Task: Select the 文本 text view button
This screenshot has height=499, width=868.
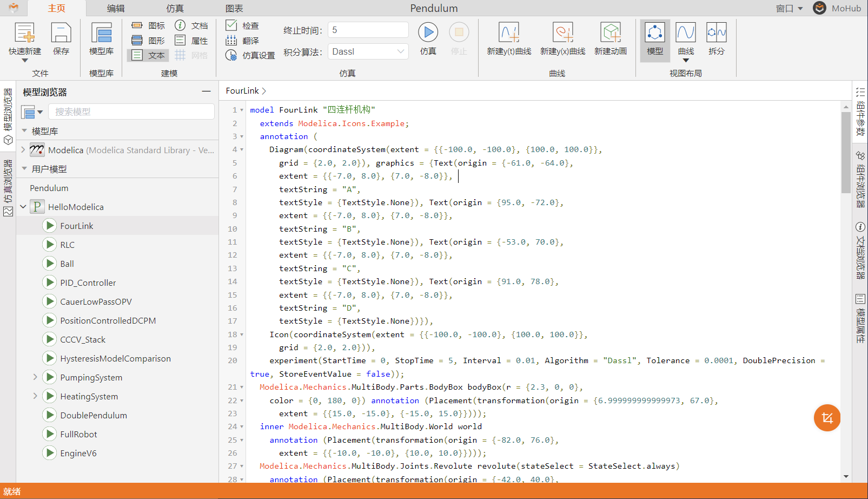Action: tap(148, 55)
